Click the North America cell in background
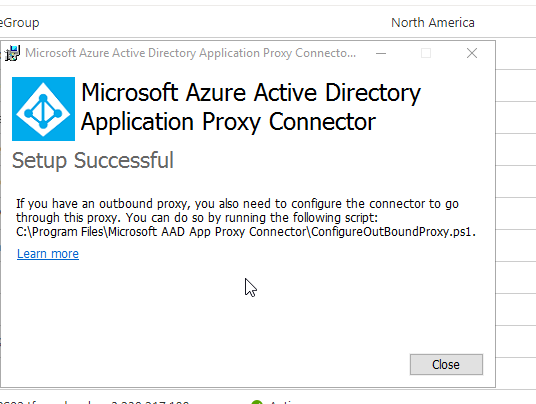 433,23
